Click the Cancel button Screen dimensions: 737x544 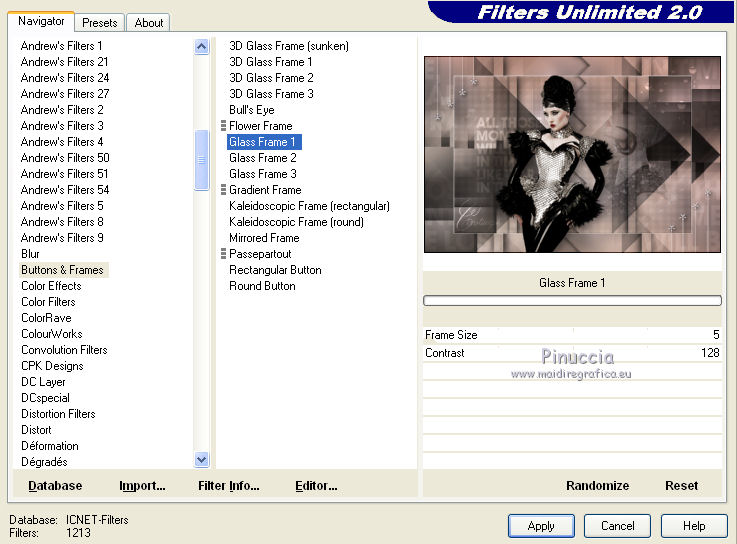click(x=618, y=526)
